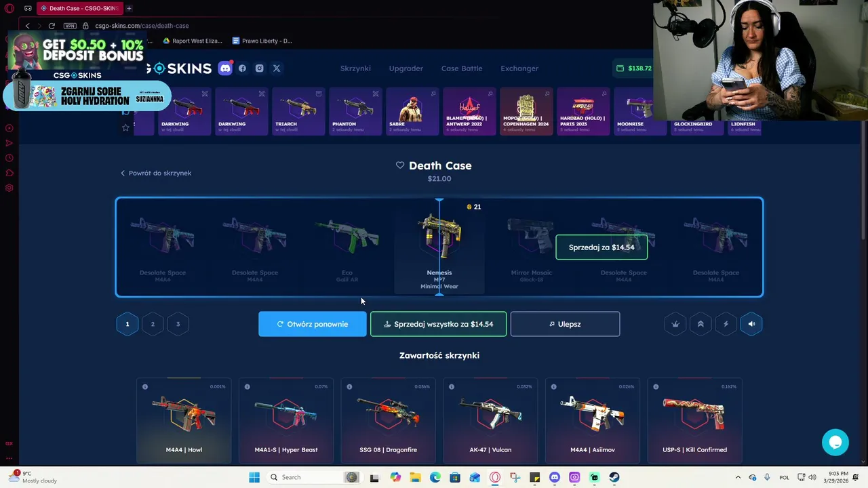Open the TRIARCH live drop card
868x488 pixels.
[x=298, y=112]
